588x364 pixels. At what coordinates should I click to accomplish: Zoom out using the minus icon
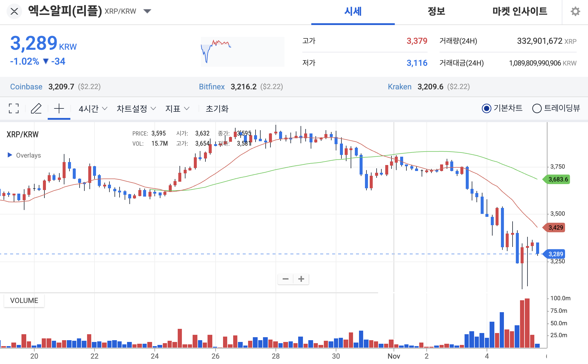click(x=286, y=279)
